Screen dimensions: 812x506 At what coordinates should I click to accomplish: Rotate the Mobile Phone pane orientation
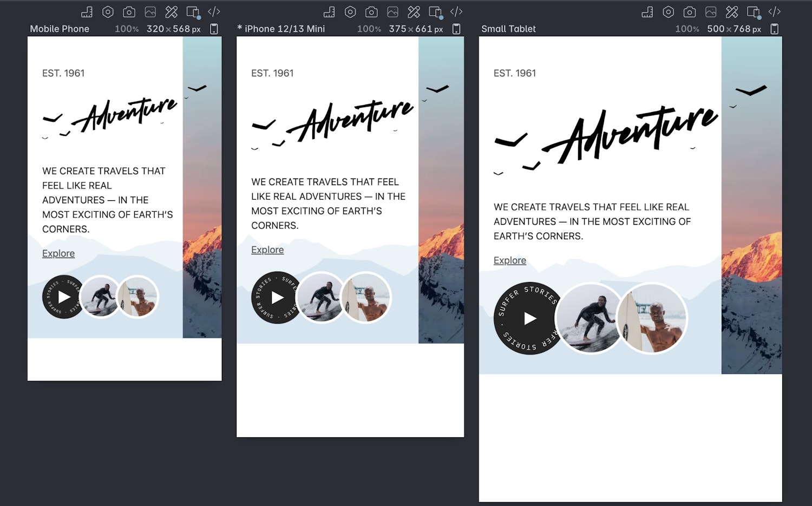pyautogui.click(x=214, y=29)
